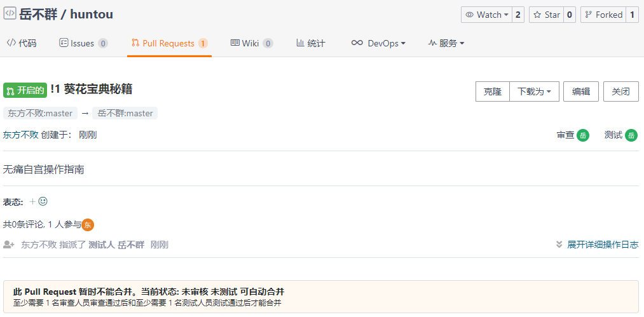Expand the detailed operation log
The height and width of the screenshot is (317, 644).
click(x=597, y=245)
